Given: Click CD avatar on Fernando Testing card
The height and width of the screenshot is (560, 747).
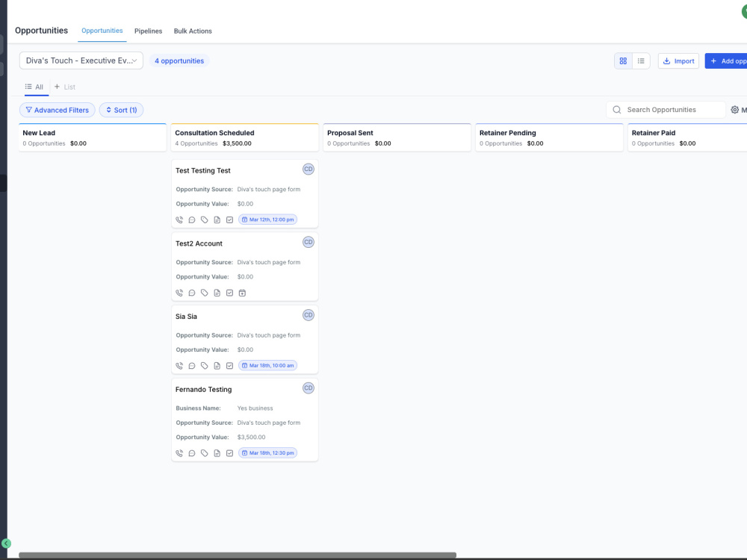Looking at the screenshot, I should 309,388.
